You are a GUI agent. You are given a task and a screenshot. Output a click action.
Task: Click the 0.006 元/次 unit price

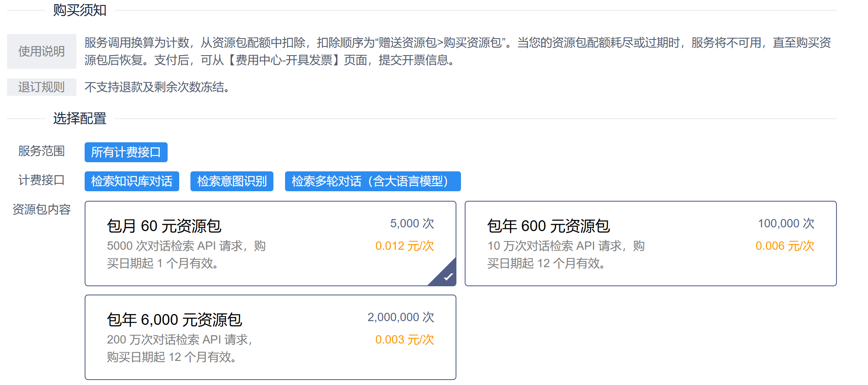(784, 246)
